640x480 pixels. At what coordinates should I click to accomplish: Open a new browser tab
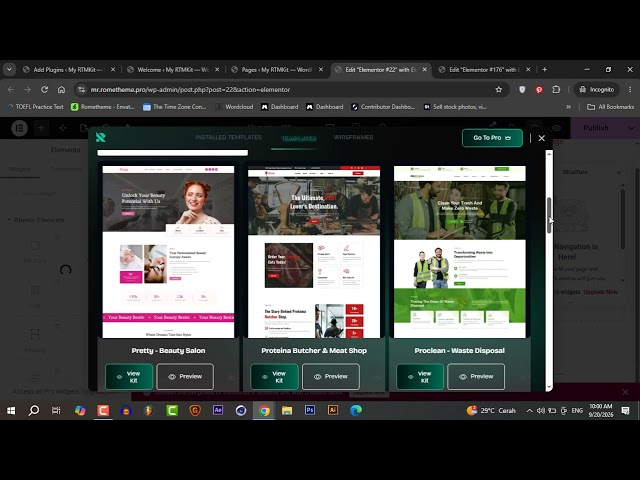544,70
